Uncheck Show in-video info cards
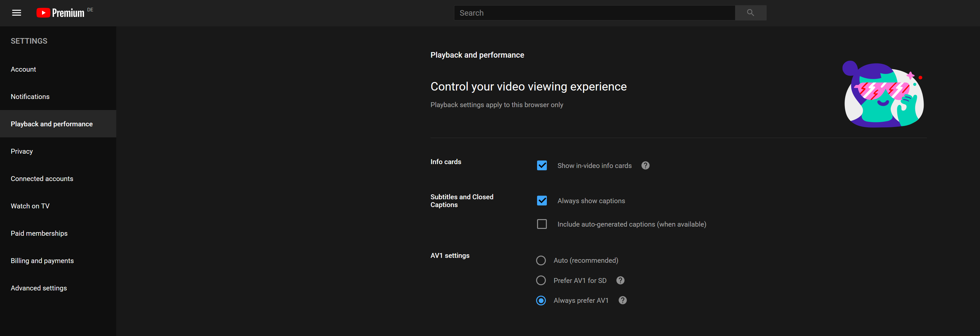Viewport: 980px width, 336px height. [542, 165]
